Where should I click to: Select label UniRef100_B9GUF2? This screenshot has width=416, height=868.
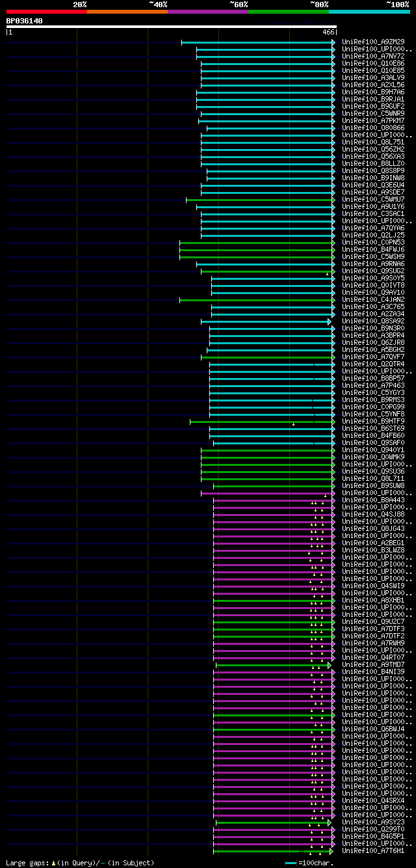(373, 107)
